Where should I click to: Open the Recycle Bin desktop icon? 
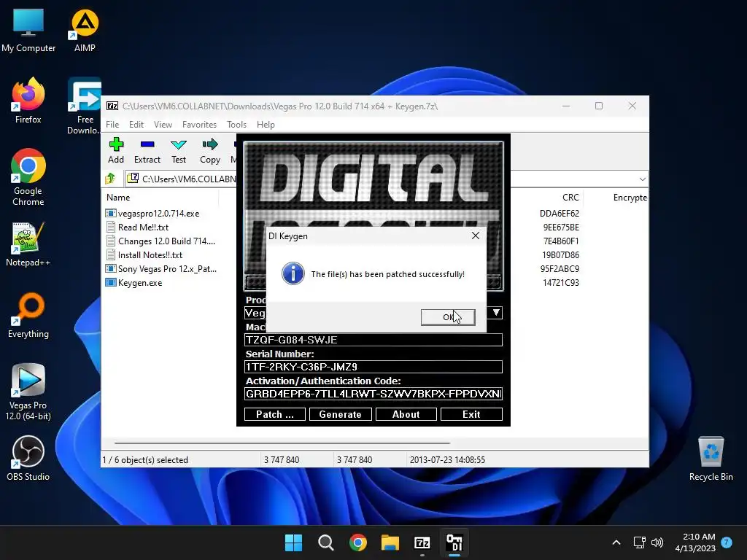click(x=711, y=458)
